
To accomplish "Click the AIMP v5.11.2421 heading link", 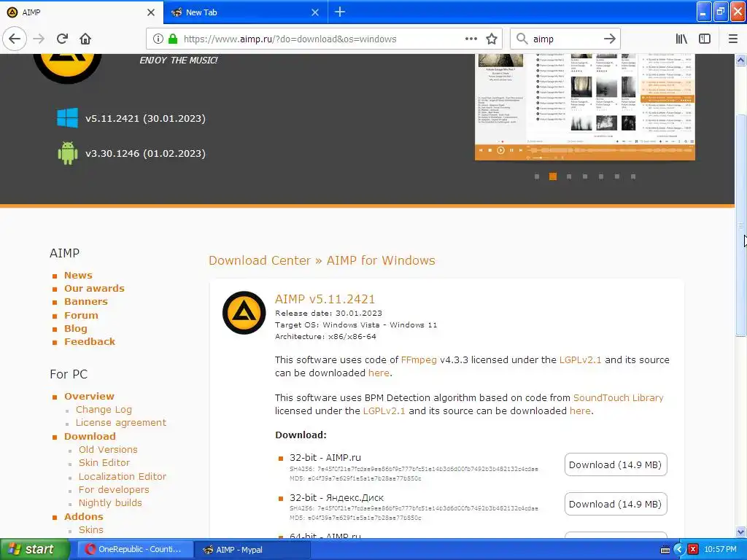I will pos(325,299).
